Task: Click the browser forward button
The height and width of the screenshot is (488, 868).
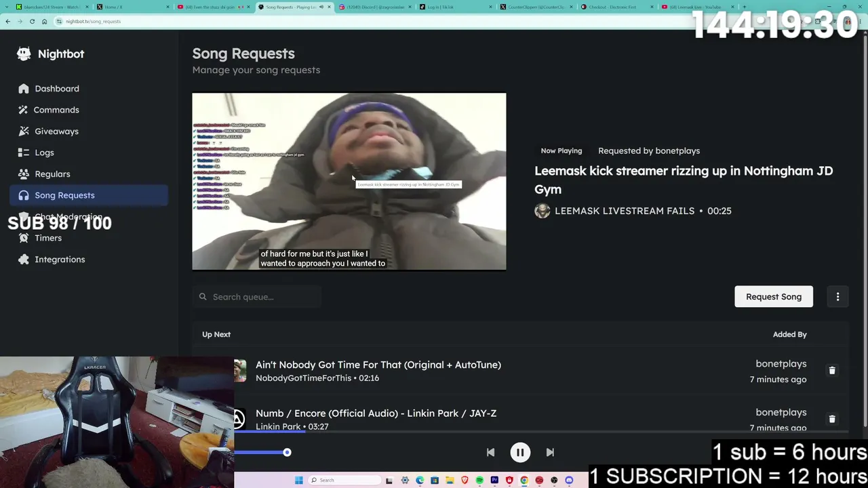Action: (x=20, y=21)
